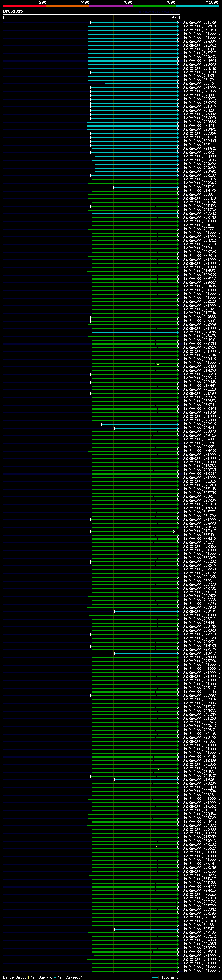Click the cyan ~100% identity scale segment
This screenshot has width=222, height=980.
point(197,7)
